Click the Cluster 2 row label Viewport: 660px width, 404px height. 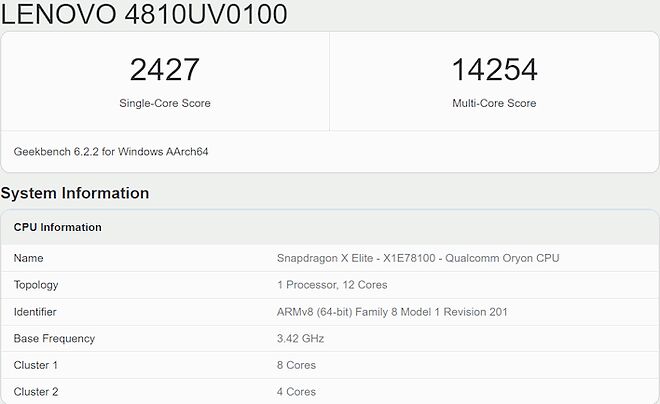(x=36, y=392)
